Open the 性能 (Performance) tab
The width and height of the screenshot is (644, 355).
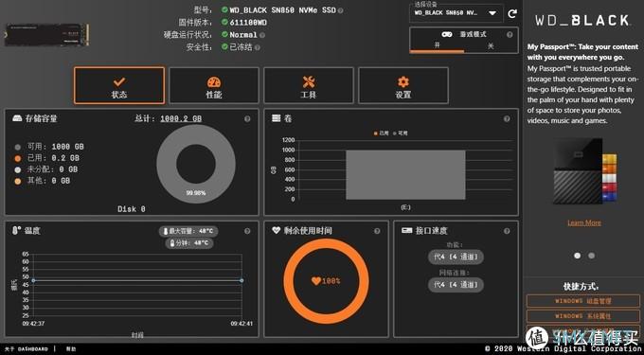point(214,85)
